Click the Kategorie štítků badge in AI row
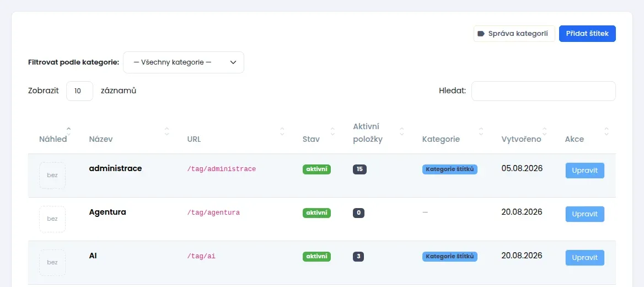This screenshot has height=287, width=644. point(450,257)
